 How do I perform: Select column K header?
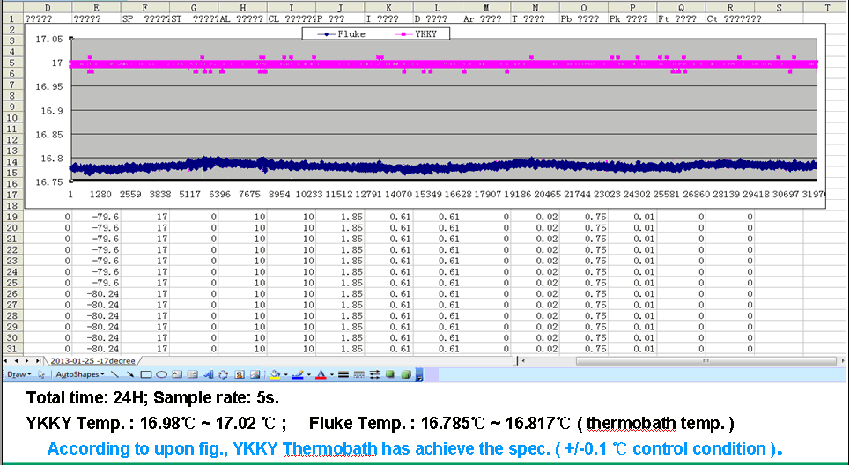388,7
